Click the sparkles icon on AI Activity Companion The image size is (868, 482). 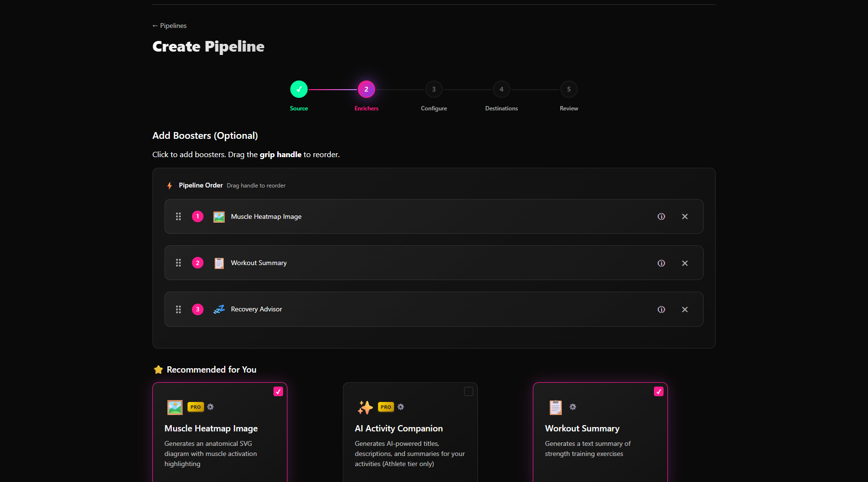pyautogui.click(x=365, y=407)
